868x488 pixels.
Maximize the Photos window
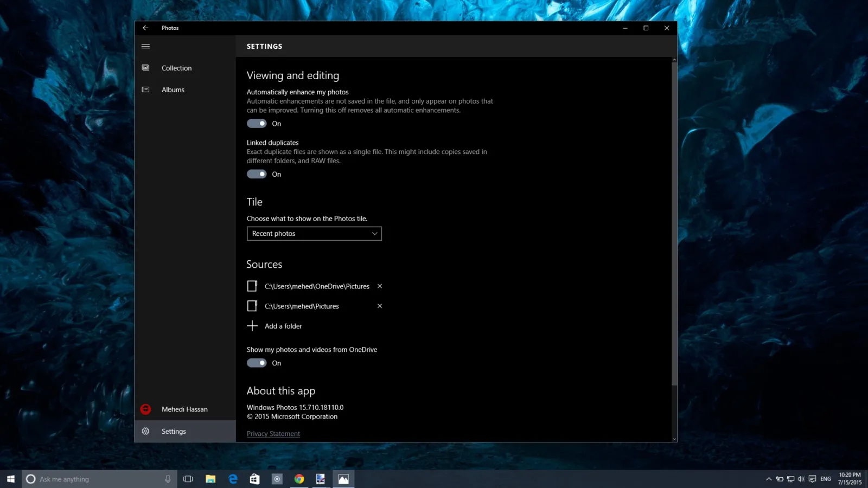click(646, 28)
